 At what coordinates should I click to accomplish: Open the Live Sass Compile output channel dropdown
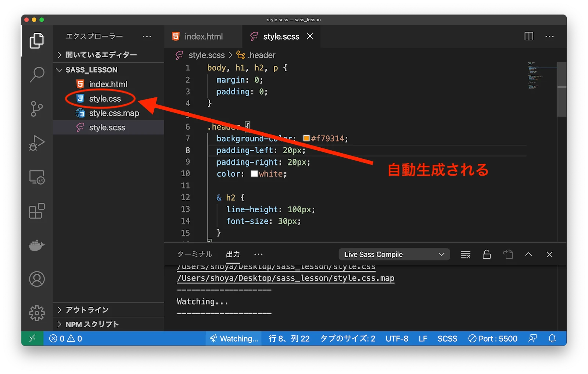coord(394,254)
